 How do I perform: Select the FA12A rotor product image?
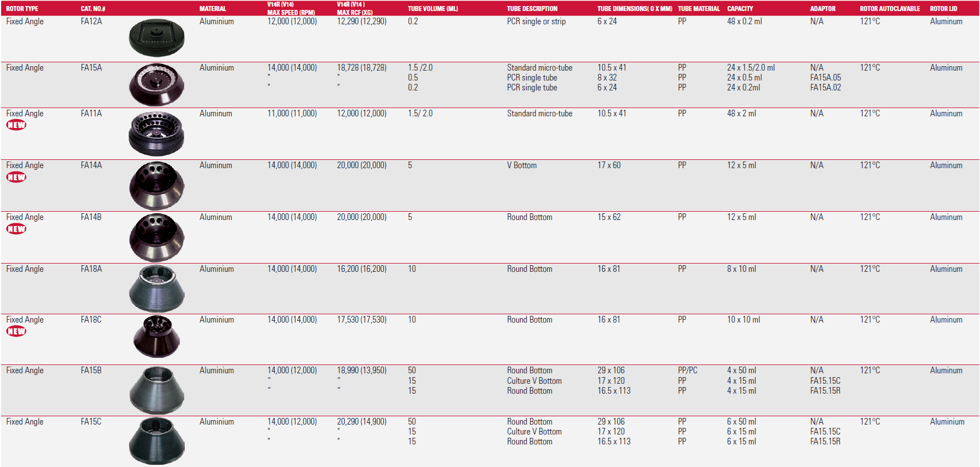tap(157, 38)
